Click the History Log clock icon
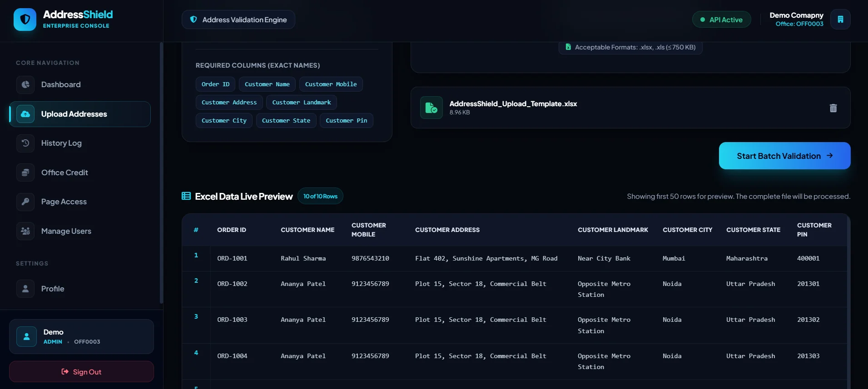Image resolution: width=868 pixels, height=389 pixels. click(25, 143)
